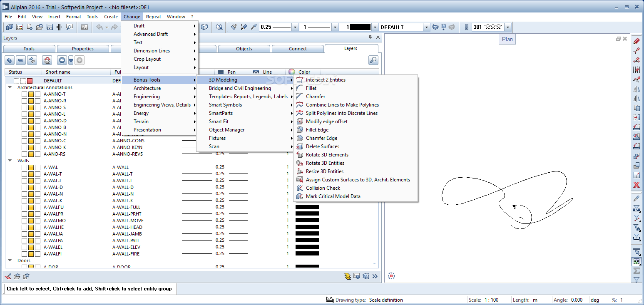644x305 pixels.
Task: Open the 0.25 pen thickness dropdown
Action: pos(295,27)
